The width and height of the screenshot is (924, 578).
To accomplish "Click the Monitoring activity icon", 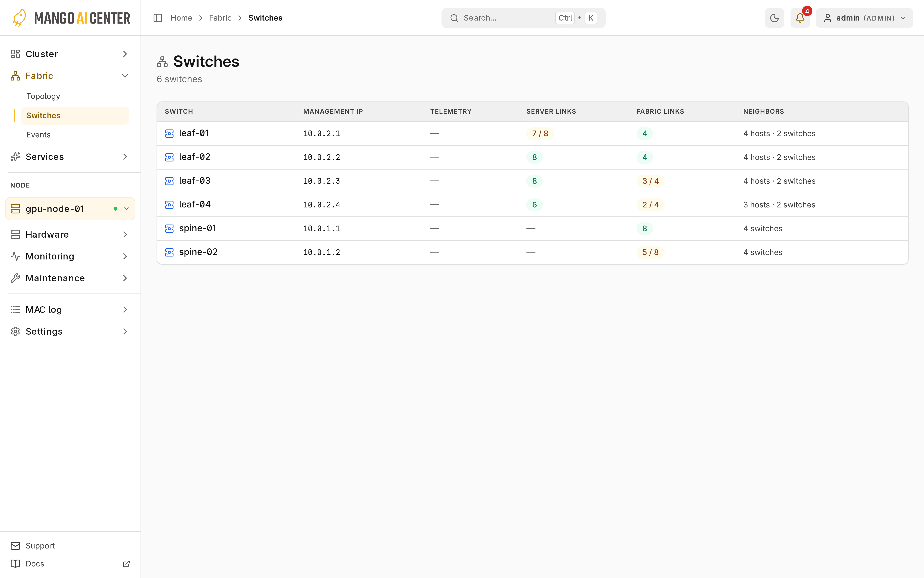I will [15, 256].
